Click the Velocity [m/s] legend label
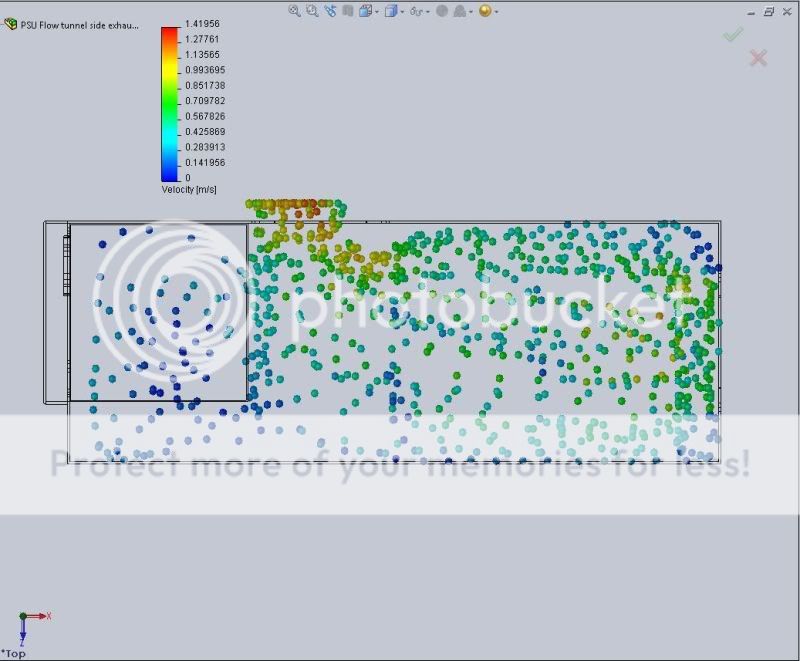800x661 pixels. click(x=189, y=189)
